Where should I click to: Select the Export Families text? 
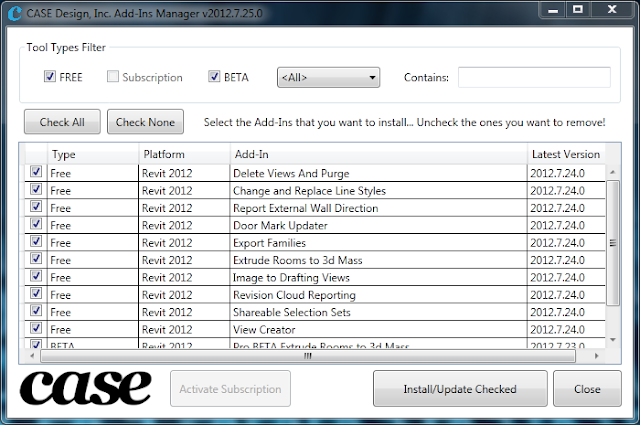(269, 243)
